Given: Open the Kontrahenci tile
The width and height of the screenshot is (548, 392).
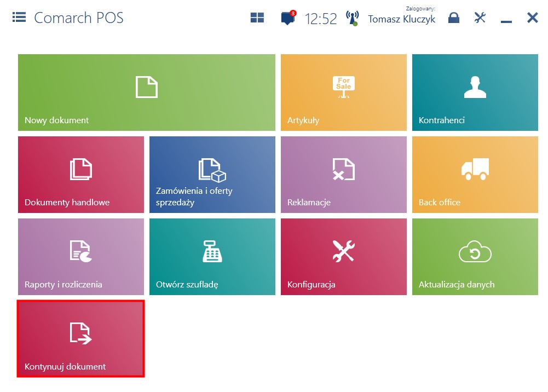Looking at the screenshot, I should [475, 92].
